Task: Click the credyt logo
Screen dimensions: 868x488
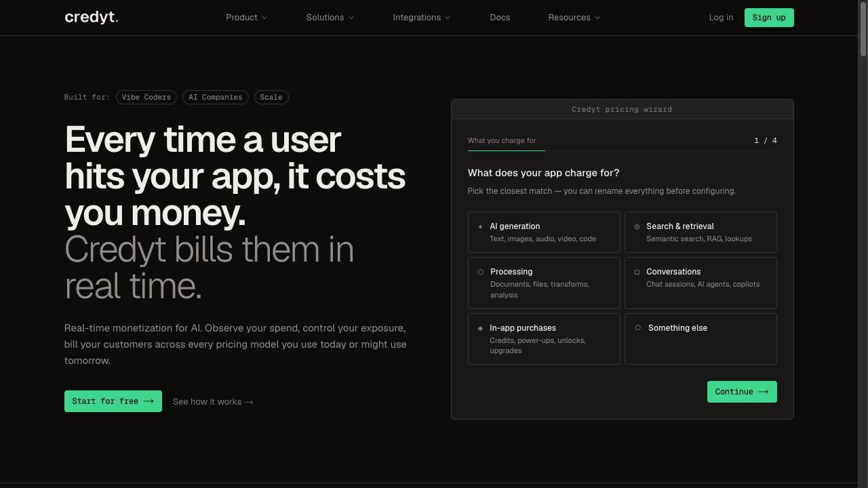Action: click(x=92, y=17)
